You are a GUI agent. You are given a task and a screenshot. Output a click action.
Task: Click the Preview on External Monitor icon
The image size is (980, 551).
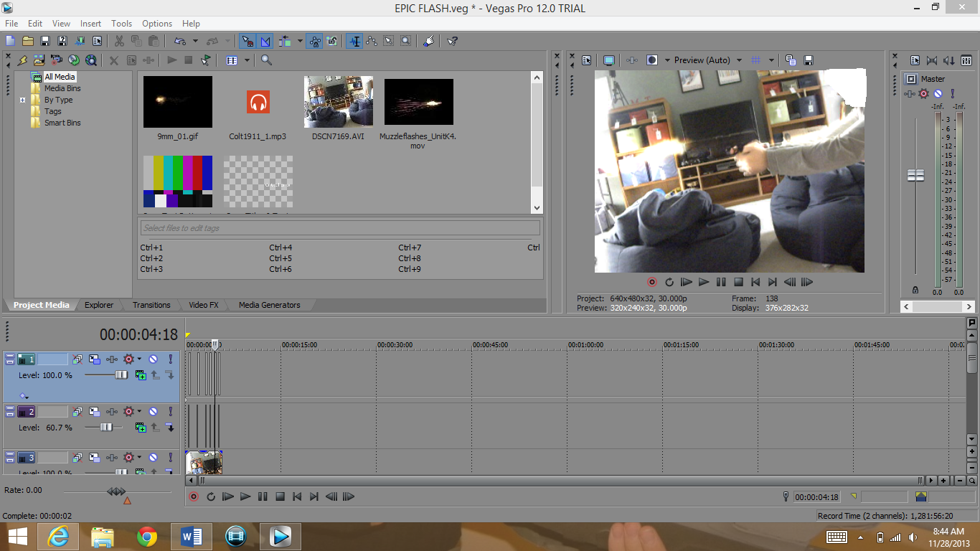point(608,60)
